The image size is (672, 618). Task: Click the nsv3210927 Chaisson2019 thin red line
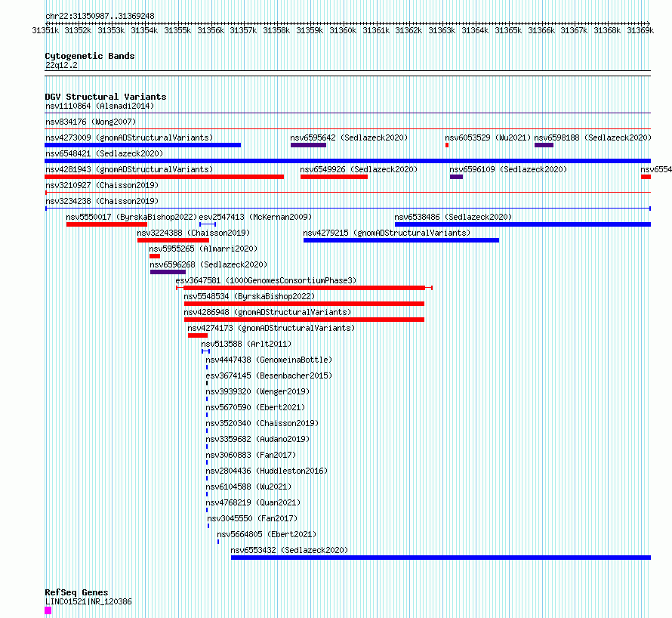tap(347, 193)
